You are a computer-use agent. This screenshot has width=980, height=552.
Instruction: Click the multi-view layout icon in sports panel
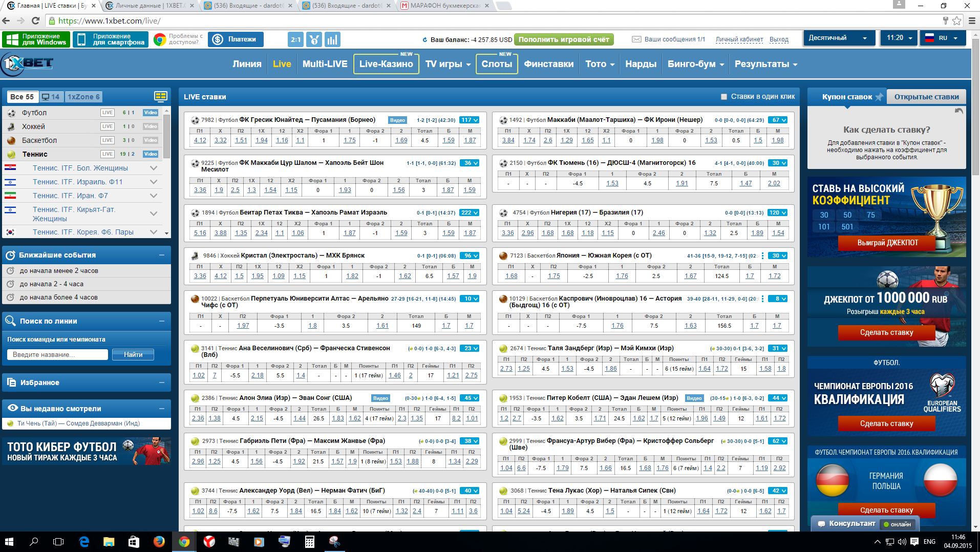(161, 96)
